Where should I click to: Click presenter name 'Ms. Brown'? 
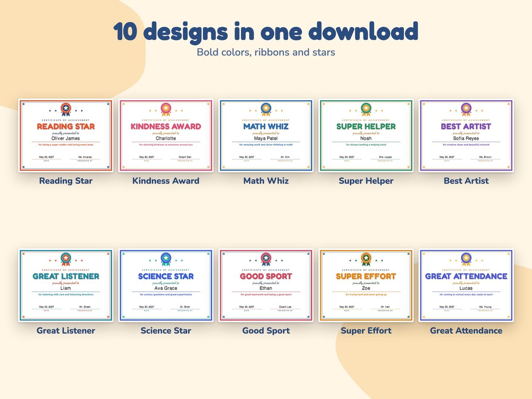486,157
